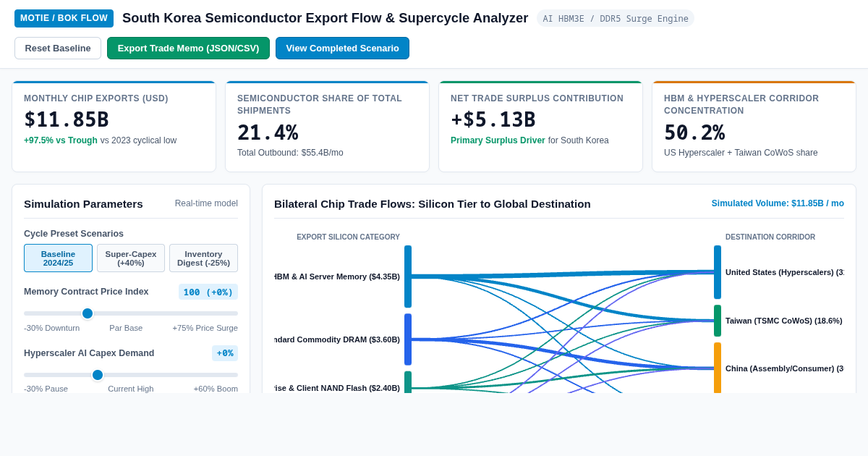Screen dimensions: 868x456
Task: Select the Baseline 2024/25 preset
Action: tap(58, 258)
